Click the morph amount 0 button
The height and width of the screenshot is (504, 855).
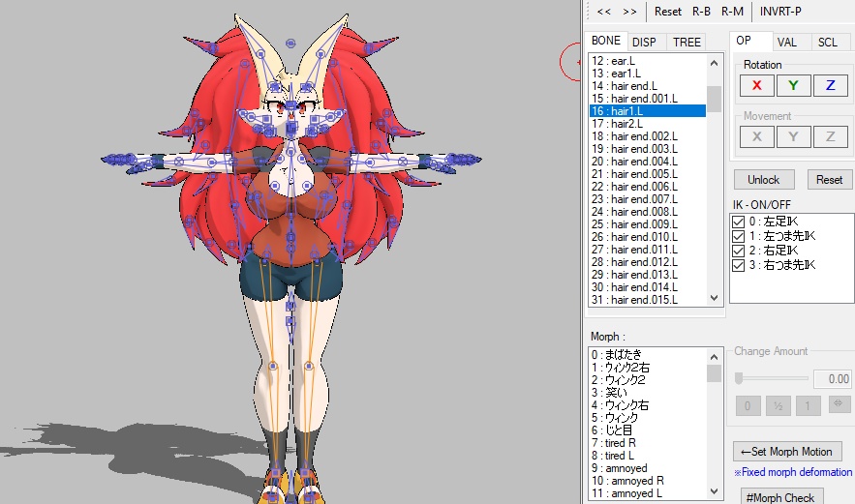click(748, 405)
